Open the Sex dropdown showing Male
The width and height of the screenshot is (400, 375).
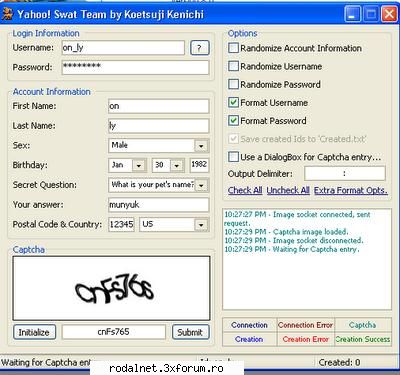coord(201,146)
